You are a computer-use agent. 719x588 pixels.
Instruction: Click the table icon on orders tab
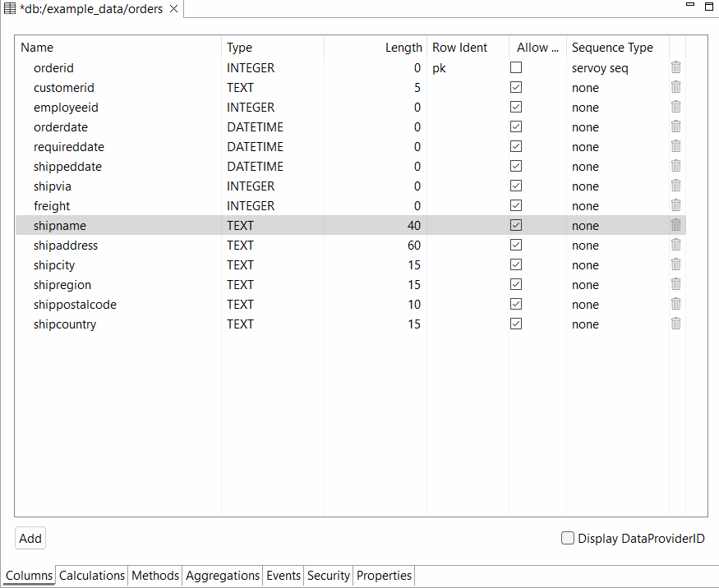10,9
